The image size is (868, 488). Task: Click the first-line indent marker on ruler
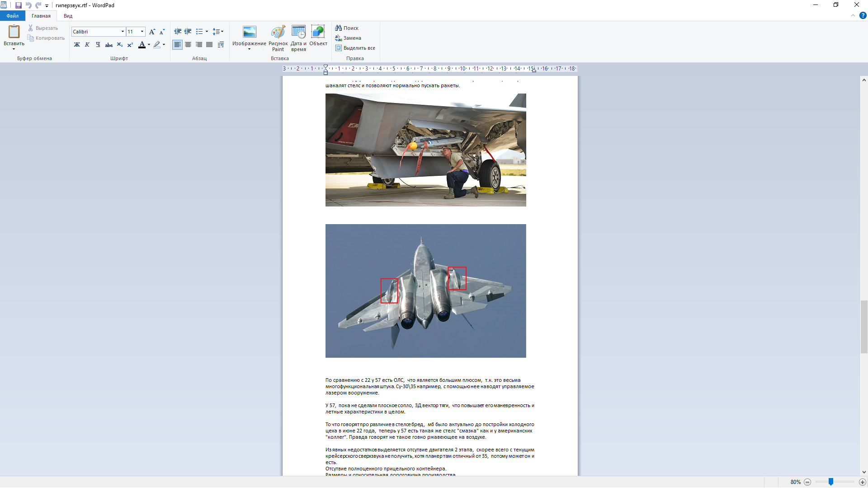coord(325,67)
